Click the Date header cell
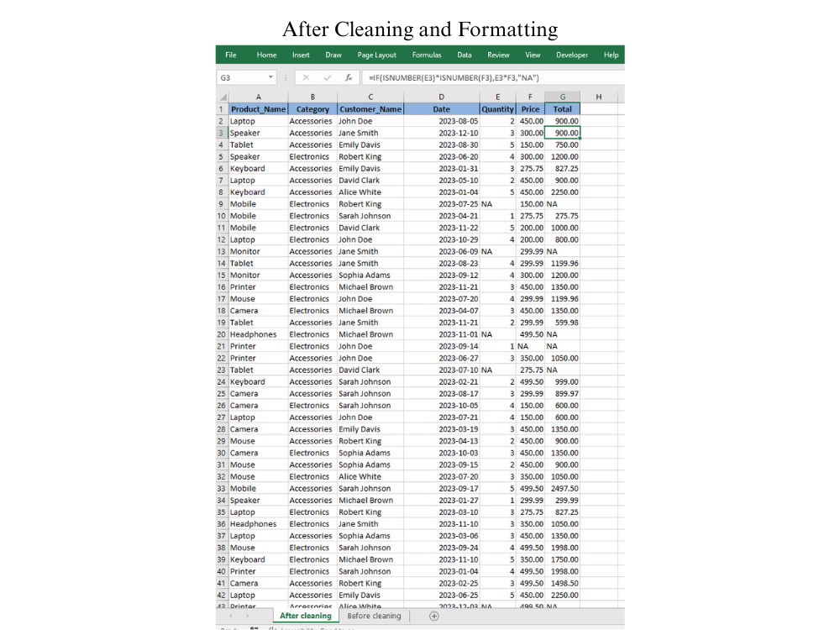Image resolution: width=840 pixels, height=630 pixels. tap(442, 108)
